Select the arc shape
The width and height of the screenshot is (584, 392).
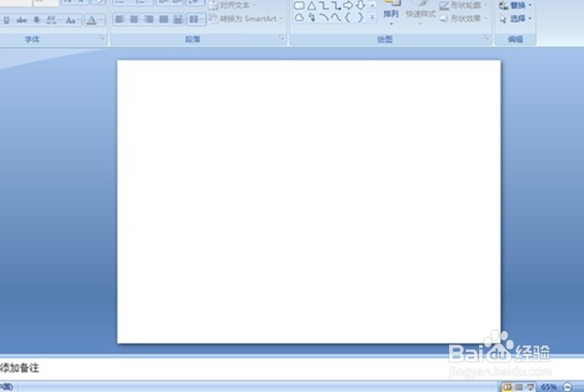324,17
